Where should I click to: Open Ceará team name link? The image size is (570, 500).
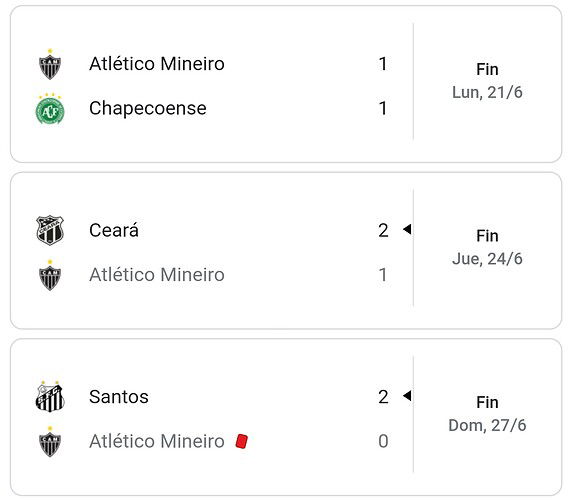(114, 230)
